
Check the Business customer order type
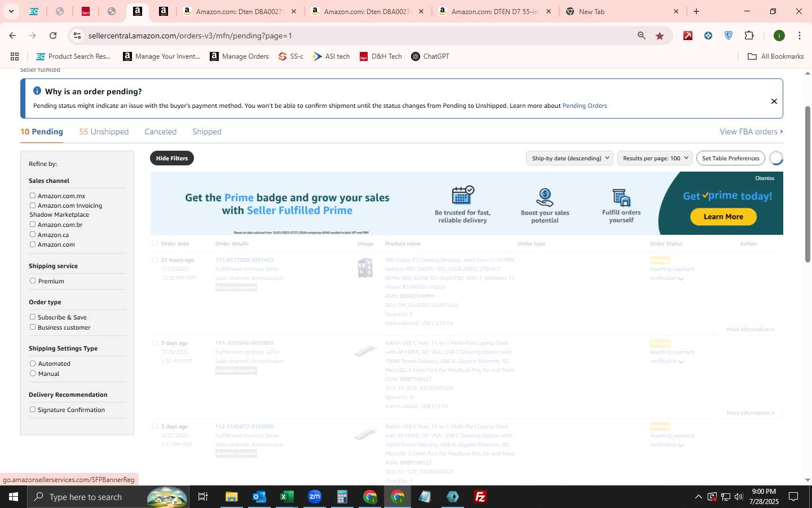tap(33, 327)
